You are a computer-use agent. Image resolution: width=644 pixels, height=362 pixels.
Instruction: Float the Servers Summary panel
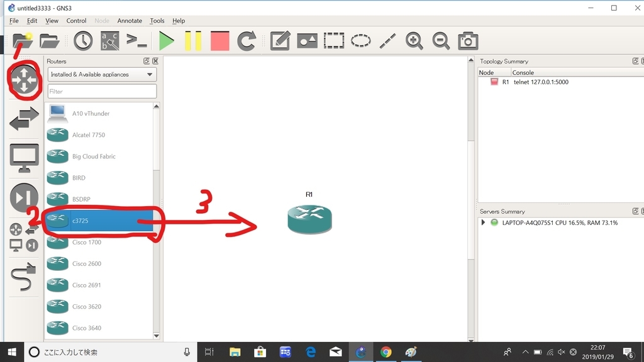click(635, 211)
